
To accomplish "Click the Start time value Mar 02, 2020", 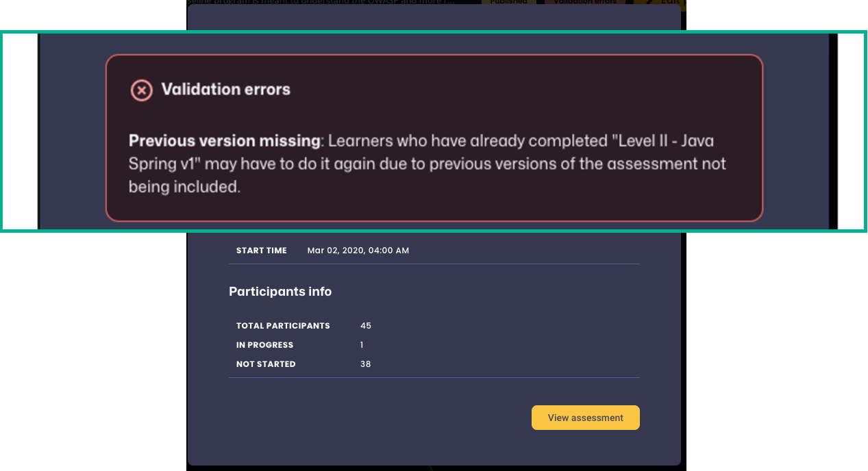I will coord(358,250).
